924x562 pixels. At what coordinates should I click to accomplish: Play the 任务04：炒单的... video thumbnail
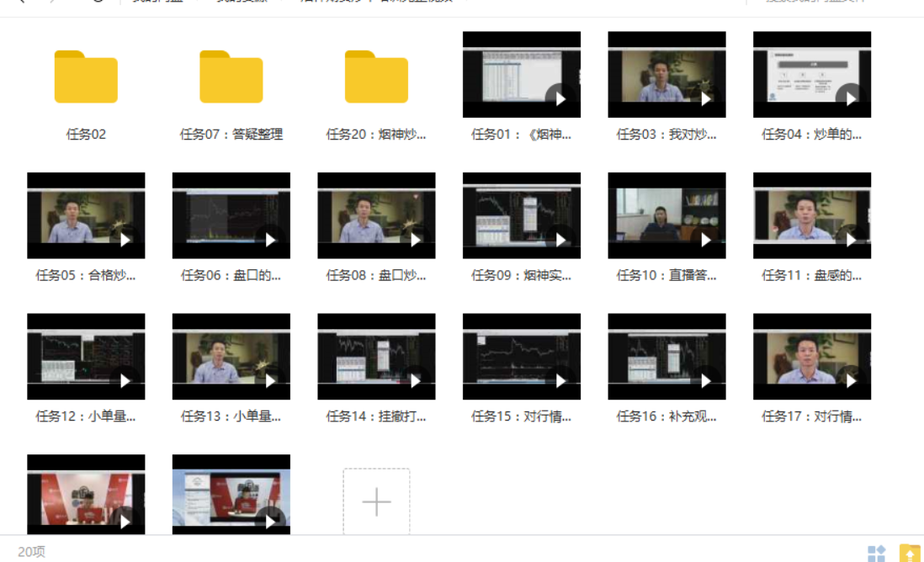click(812, 74)
